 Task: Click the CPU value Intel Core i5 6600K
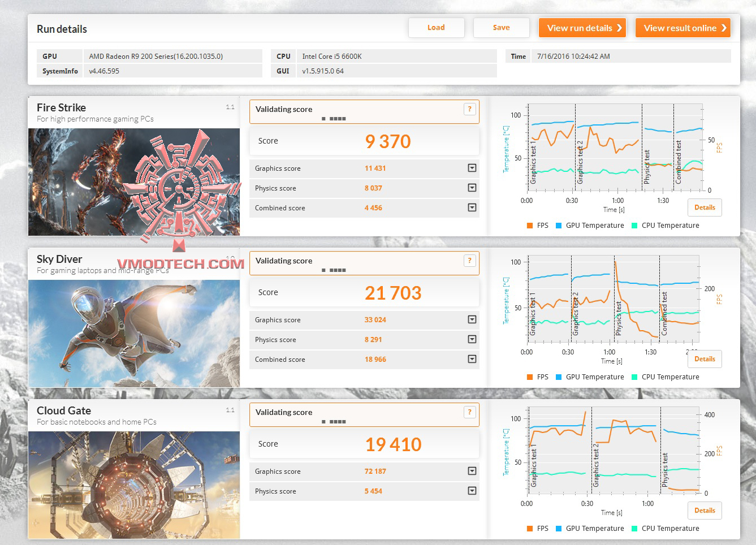tap(332, 57)
